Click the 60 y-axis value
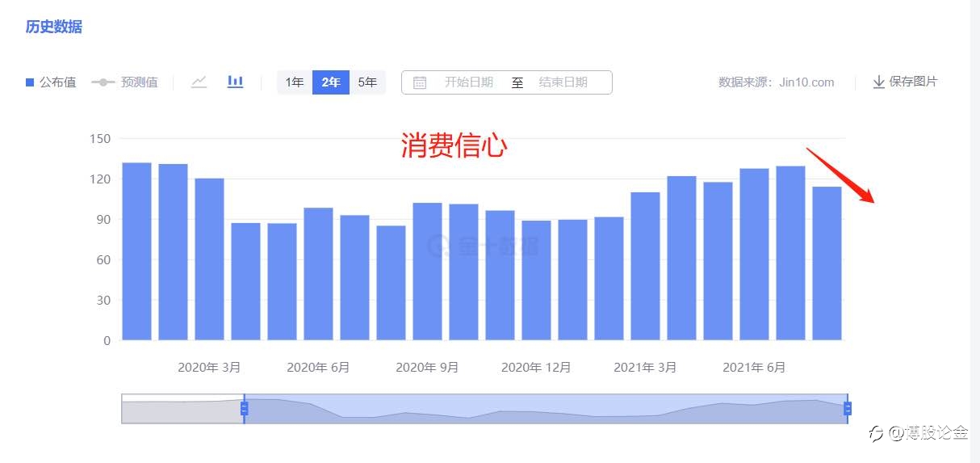The width and height of the screenshot is (980, 463). pyautogui.click(x=103, y=260)
